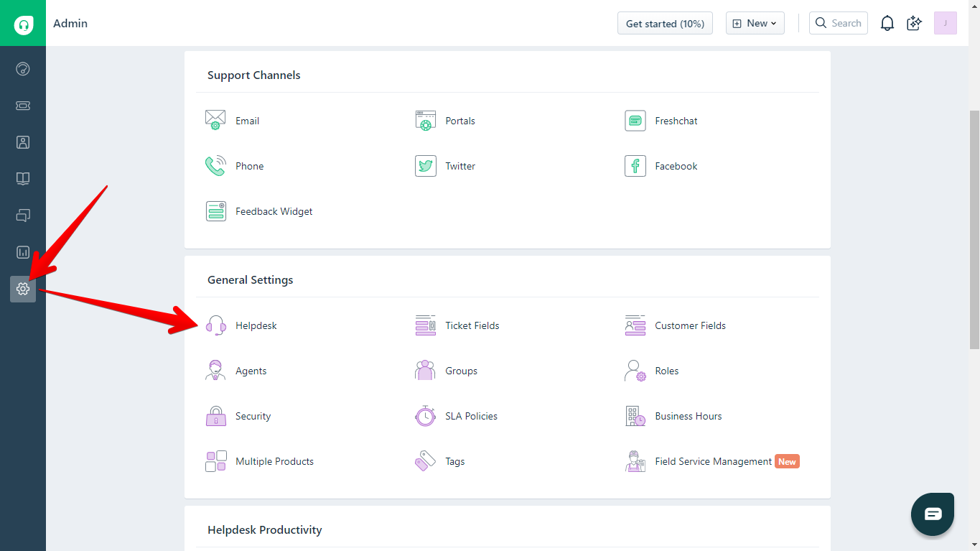
Task: Open the Roles link
Action: pyautogui.click(x=667, y=371)
